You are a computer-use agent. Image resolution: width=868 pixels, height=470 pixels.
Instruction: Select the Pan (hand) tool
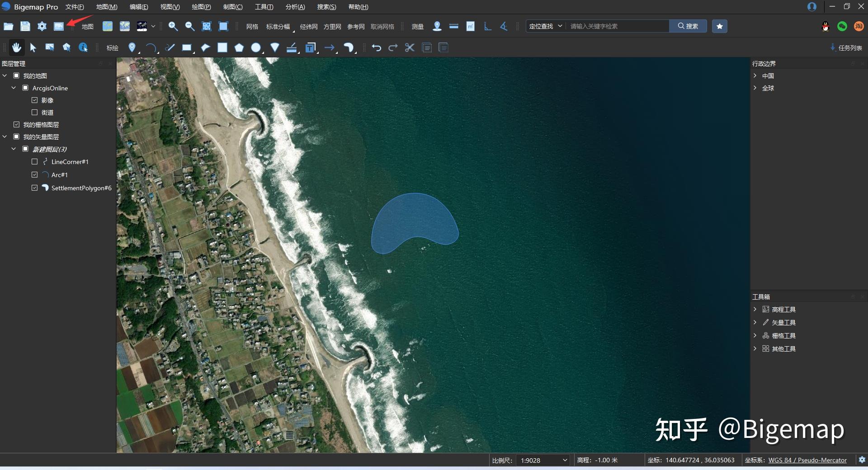[x=16, y=47]
